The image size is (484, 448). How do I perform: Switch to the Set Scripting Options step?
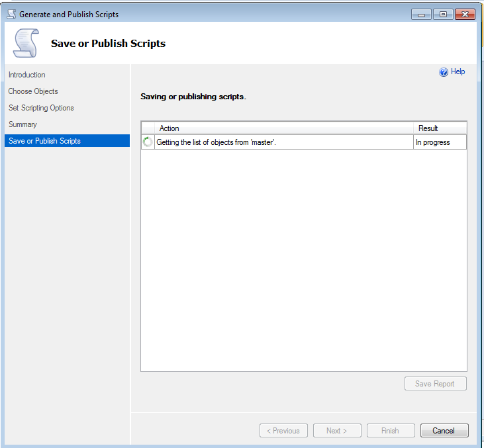point(41,108)
